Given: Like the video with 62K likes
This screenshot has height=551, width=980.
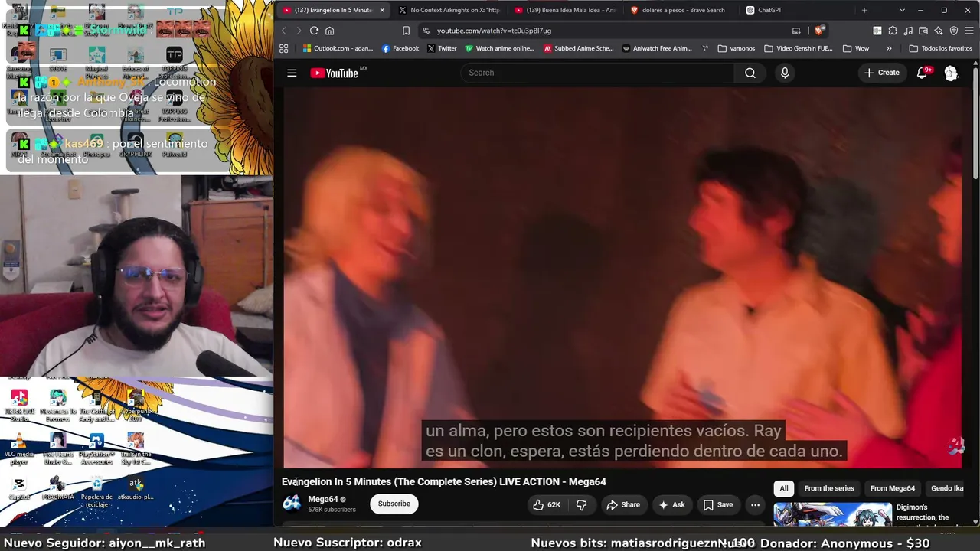Looking at the screenshot, I should pyautogui.click(x=547, y=504).
